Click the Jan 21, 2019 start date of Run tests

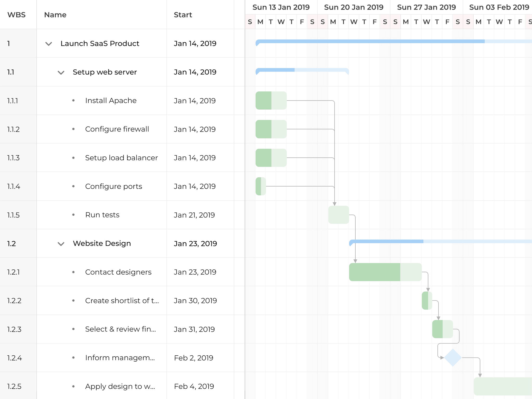(194, 215)
